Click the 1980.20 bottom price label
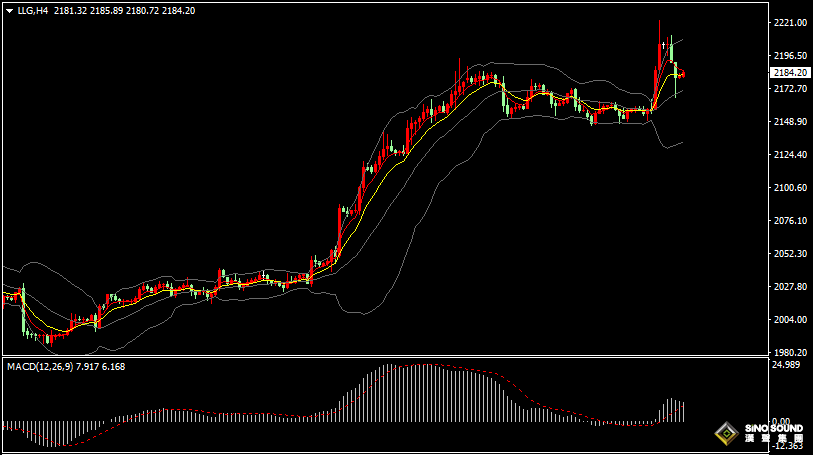This screenshot has height=455, width=813. 790,353
